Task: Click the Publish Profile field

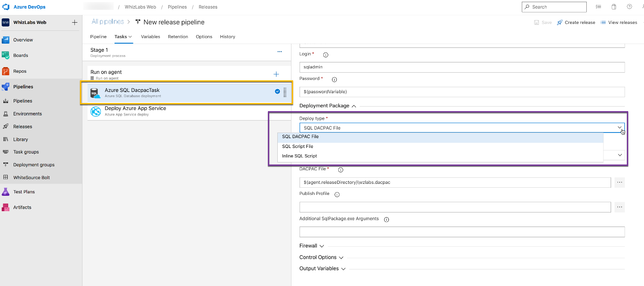Action: click(455, 207)
